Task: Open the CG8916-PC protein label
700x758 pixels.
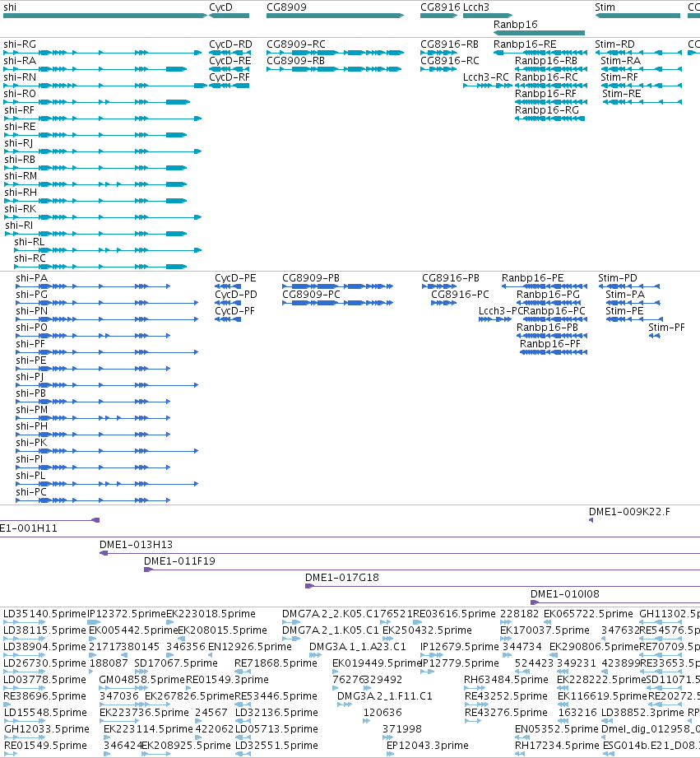Action: [x=460, y=295]
